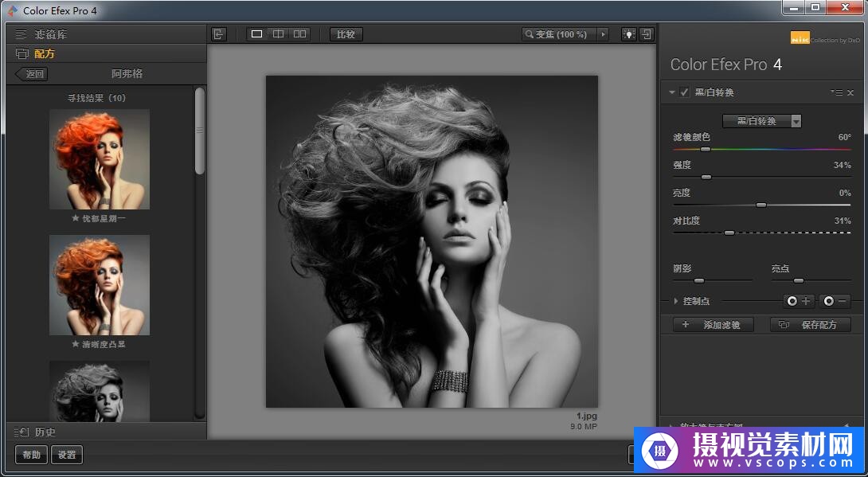The image size is (868, 477).
Task: Click the 滤镜颜色 hue slider handle
Action: coord(705,149)
